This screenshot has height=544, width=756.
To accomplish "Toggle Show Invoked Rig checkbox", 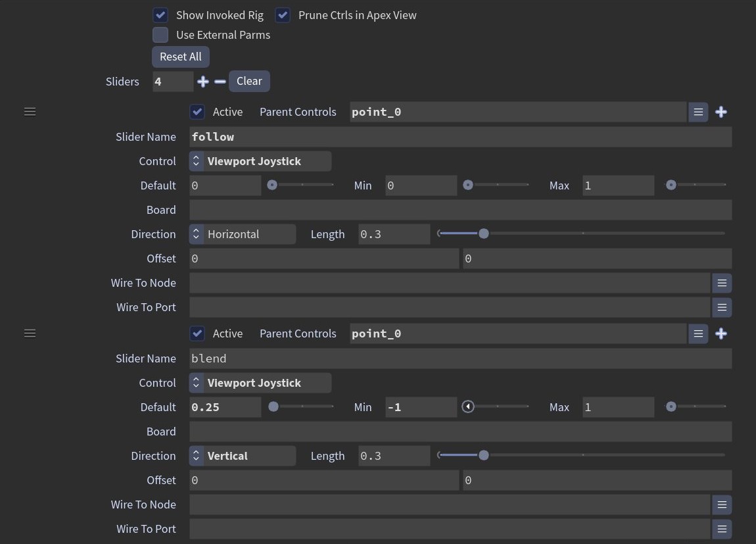I will (x=160, y=15).
